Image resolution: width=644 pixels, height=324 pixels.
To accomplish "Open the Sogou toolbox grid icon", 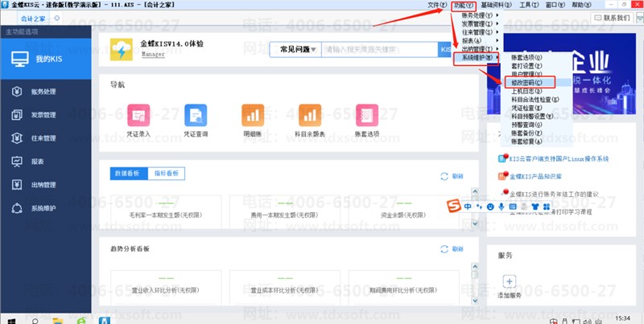I will tap(547, 207).
